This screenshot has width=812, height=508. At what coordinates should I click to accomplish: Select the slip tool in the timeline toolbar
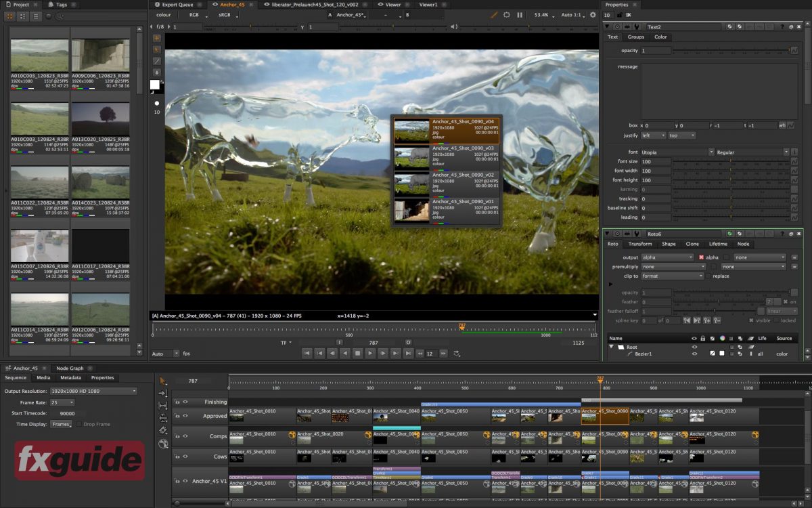(x=164, y=418)
